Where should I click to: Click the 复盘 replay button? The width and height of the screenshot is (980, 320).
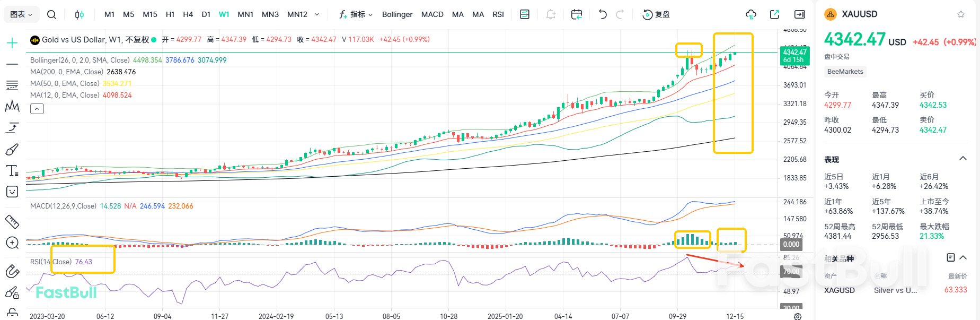(x=656, y=14)
